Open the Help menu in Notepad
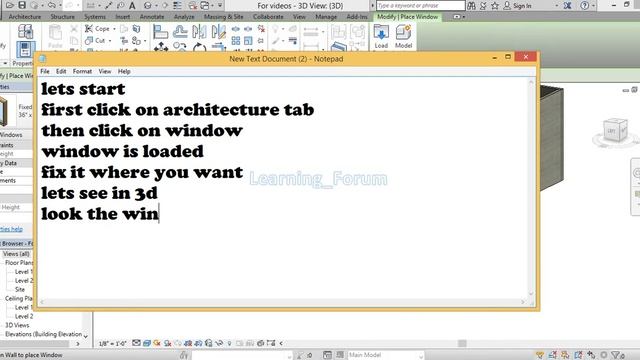Image resolution: width=640 pixels, height=360 pixels. (x=124, y=71)
